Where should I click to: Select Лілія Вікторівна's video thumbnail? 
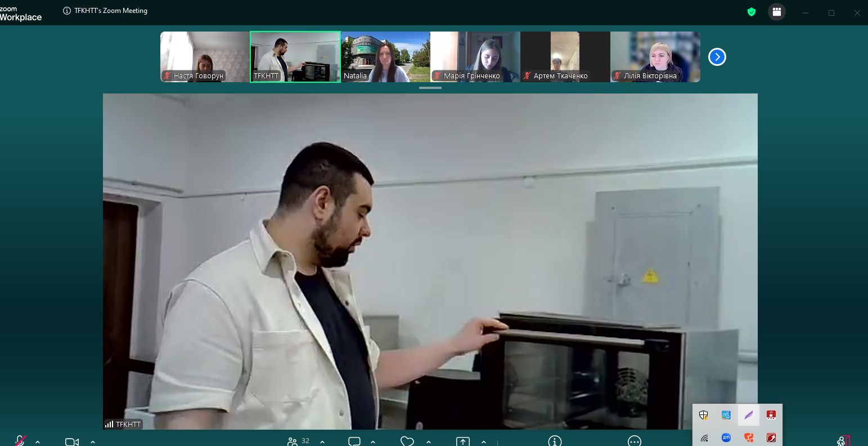(655, 57)
